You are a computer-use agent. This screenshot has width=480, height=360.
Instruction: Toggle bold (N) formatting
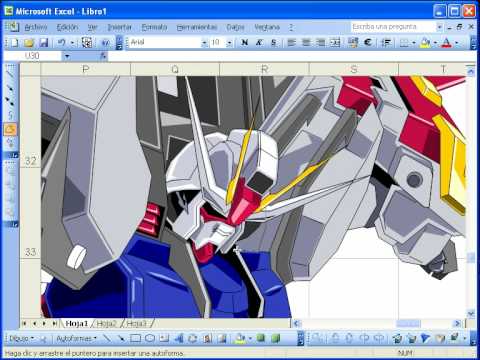click(244, 42)
